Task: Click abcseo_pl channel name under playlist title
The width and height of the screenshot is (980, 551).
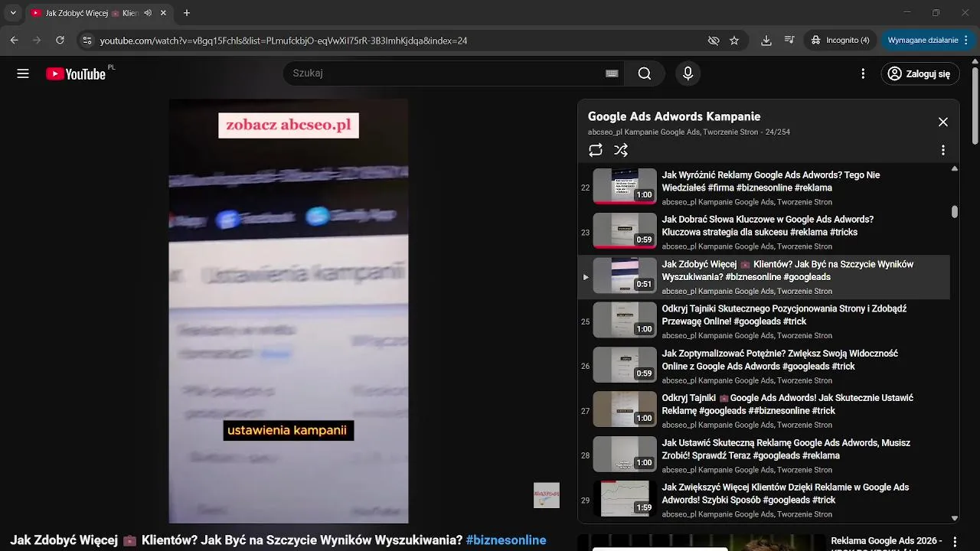Action: click(674, 132)
